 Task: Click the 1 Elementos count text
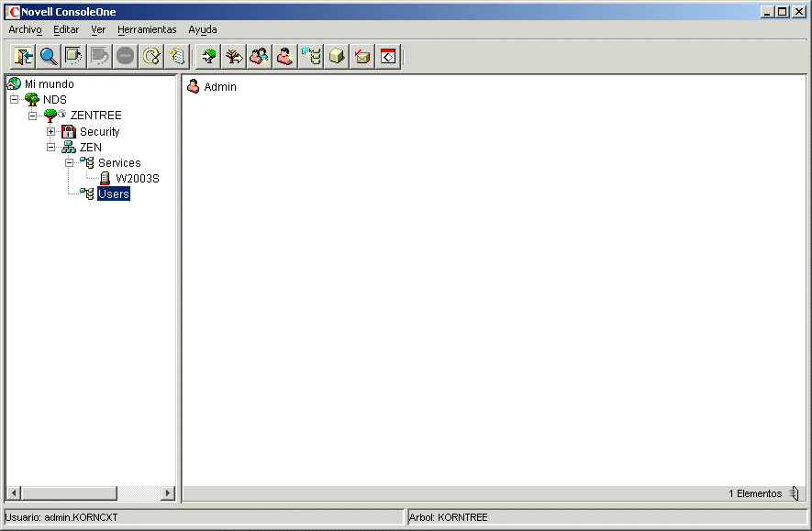755,493
